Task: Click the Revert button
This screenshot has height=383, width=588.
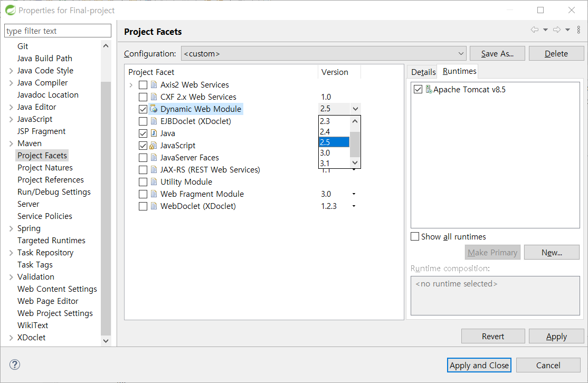Action: coord(493,336)
